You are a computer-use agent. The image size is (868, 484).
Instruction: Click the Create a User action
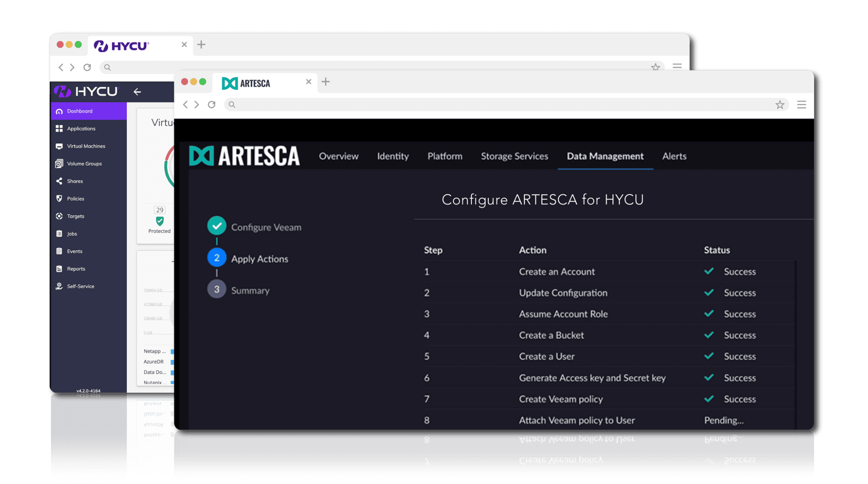[x=546, y=356]
